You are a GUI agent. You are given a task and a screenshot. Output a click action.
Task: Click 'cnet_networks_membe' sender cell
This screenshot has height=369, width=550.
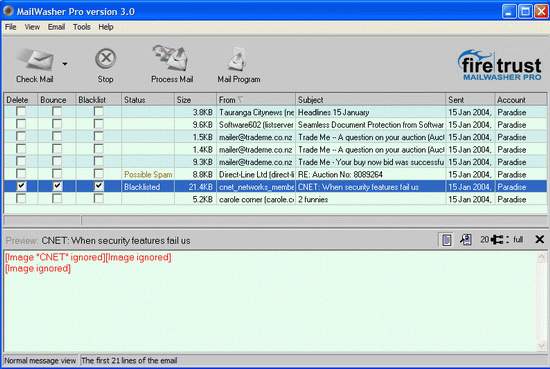pos(256,187)
